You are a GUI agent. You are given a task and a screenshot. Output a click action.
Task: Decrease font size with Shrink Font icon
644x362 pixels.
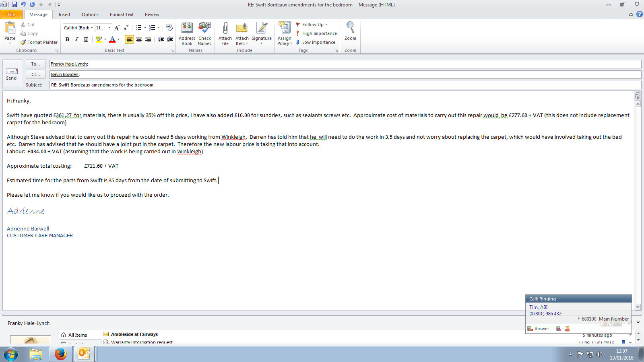(x=126, y=28)
